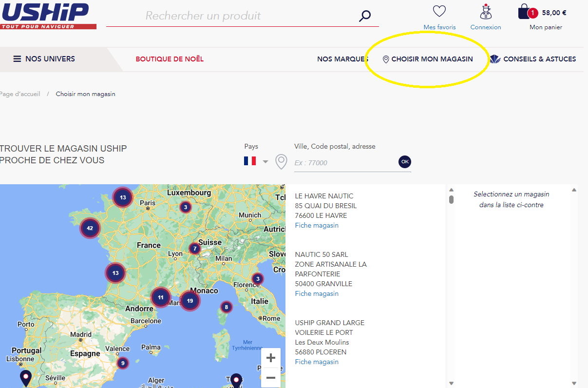Screen dimensions: 588x388
Task: Click the details panel scroll-down arrow
Action: click(574, 383)
